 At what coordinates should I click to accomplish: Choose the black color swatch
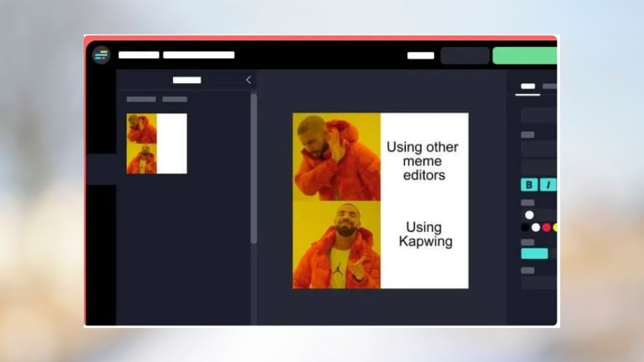pos(525,227)
